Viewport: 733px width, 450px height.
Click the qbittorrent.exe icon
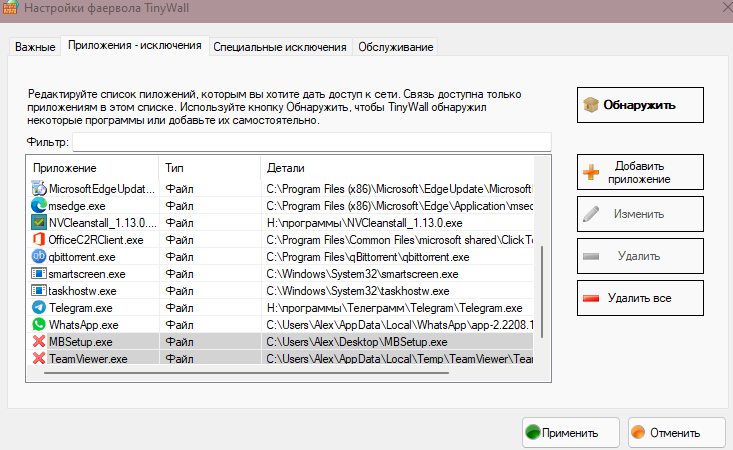pos(39,257)
